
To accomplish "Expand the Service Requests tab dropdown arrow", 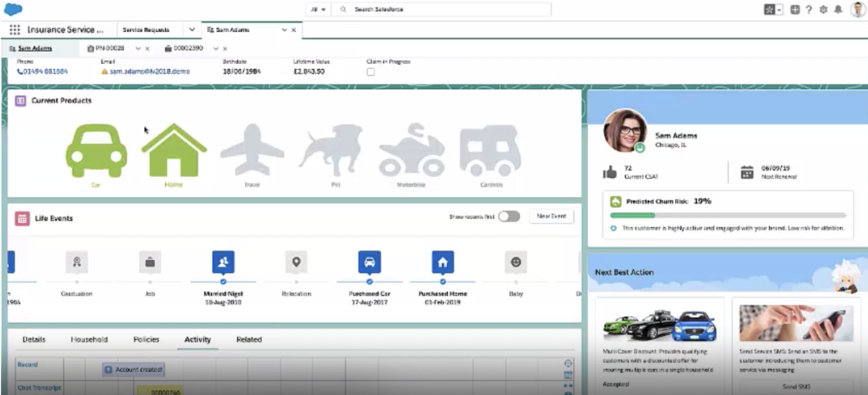I will 192,30.
